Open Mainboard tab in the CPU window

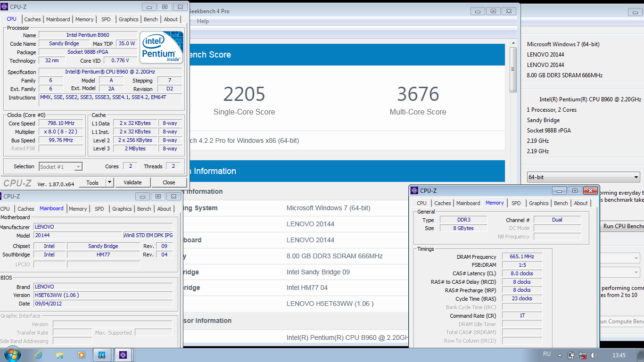point(58,19)
